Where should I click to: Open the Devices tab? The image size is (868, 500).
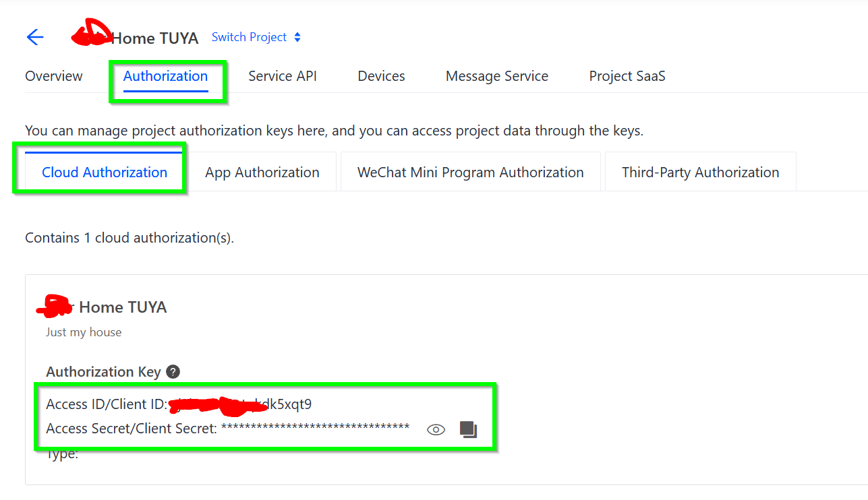[x=381, y=76]
